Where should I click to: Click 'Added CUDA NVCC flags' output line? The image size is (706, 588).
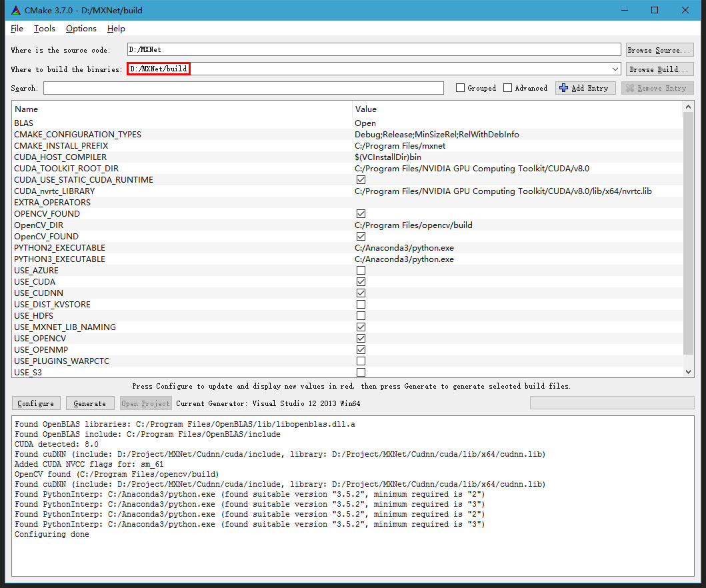pos(89,464)
